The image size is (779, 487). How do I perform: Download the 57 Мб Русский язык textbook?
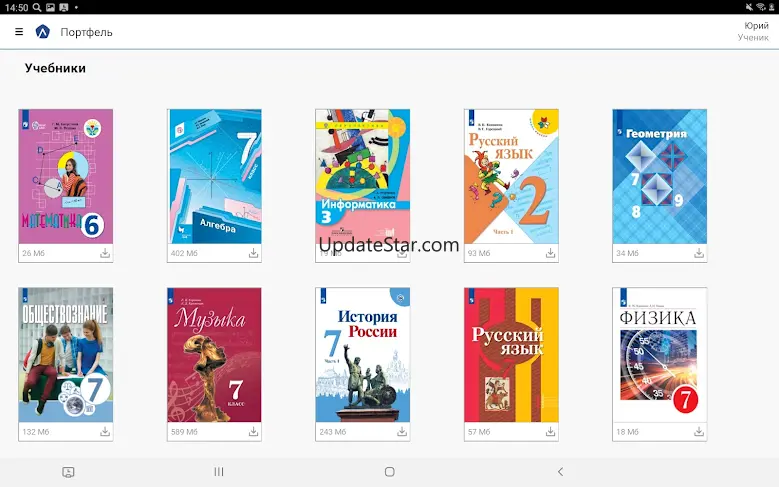550,431
